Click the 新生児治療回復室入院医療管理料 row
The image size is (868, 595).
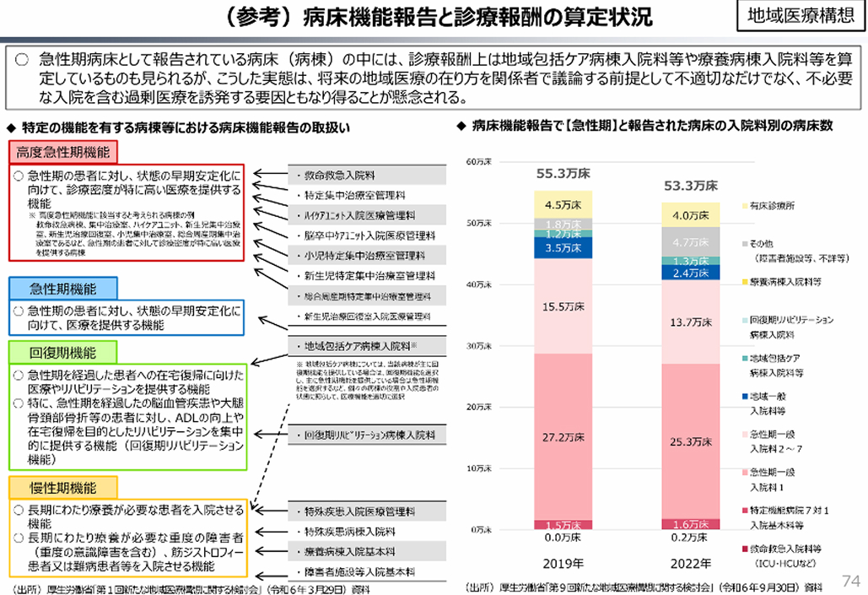[x=367, y=316]
